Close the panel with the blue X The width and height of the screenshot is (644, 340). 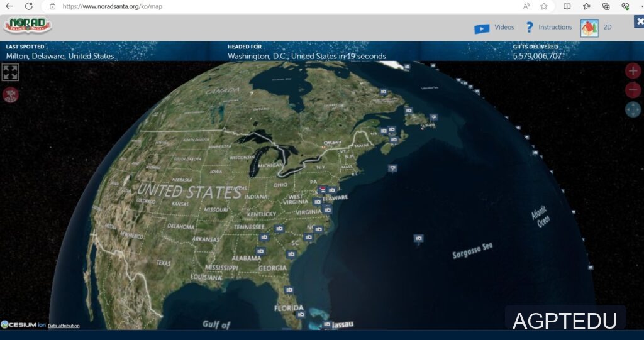[x=640, y=21]
